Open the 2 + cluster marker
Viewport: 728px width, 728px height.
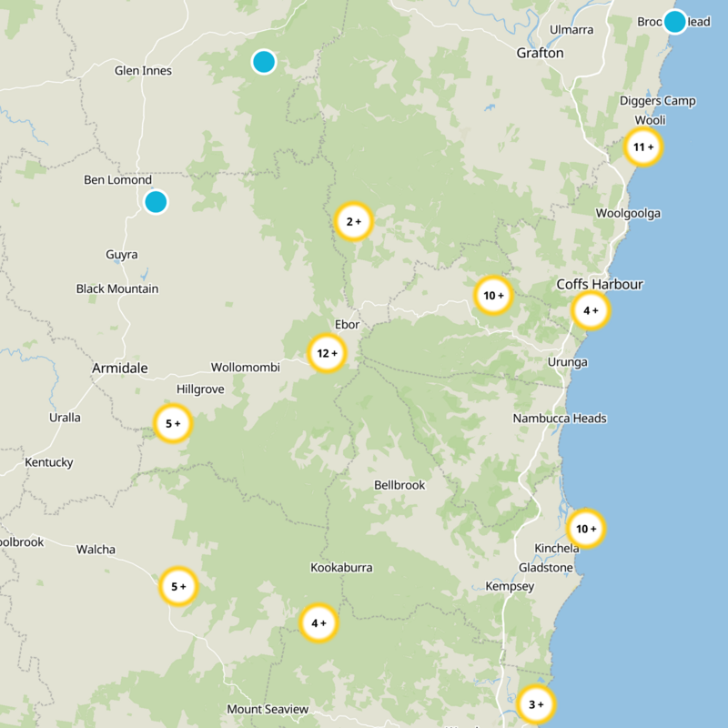353,221
